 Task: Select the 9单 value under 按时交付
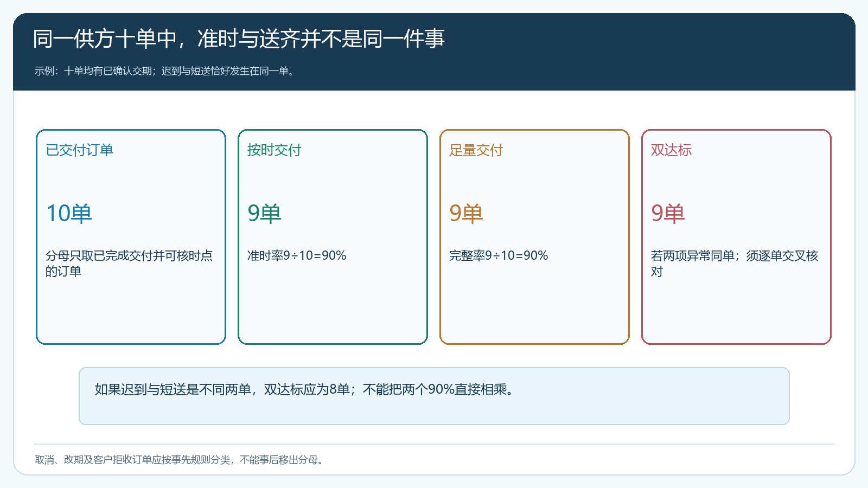click(265, 214)
